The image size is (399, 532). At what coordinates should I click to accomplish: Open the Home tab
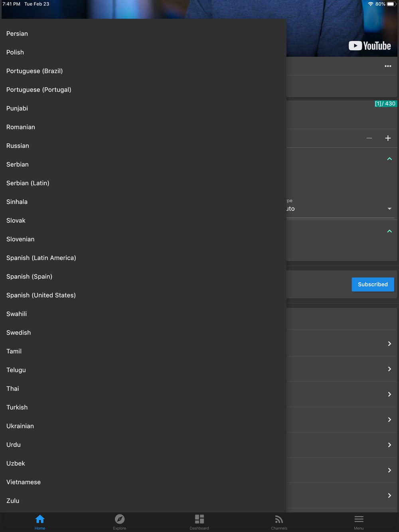[40, 522]
